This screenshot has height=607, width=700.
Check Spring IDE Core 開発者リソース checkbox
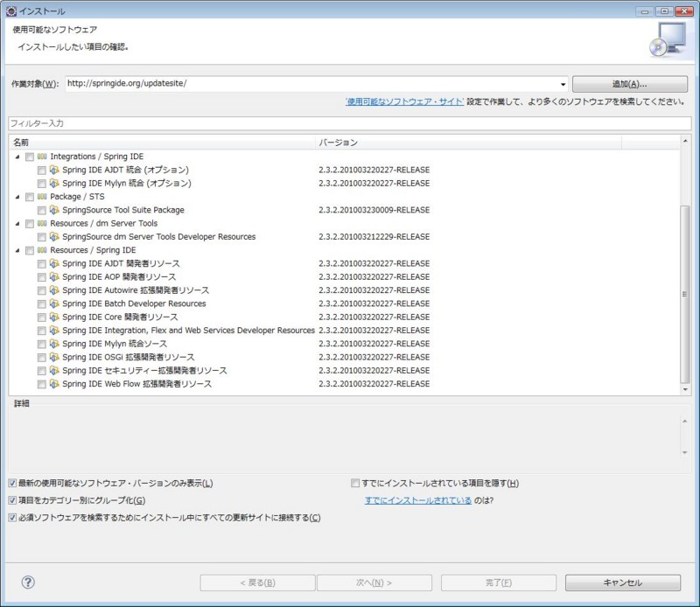click(x=41, y=317)
